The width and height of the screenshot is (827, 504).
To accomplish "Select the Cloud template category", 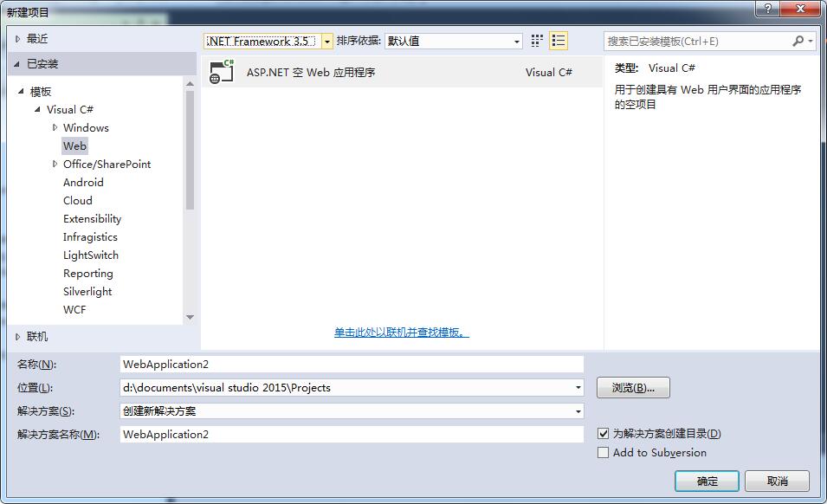I will click(x=78, y=201).
